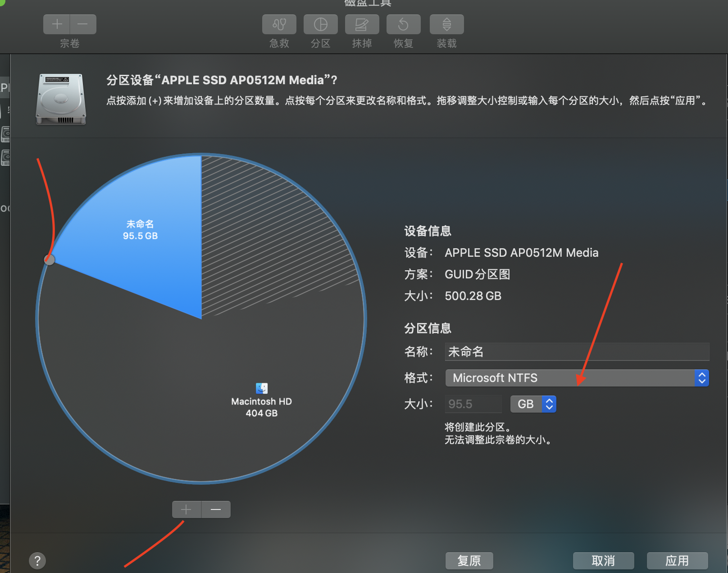Add a volume with toolbar plus button
Screen dimensions: 728x573
[57, 24]
